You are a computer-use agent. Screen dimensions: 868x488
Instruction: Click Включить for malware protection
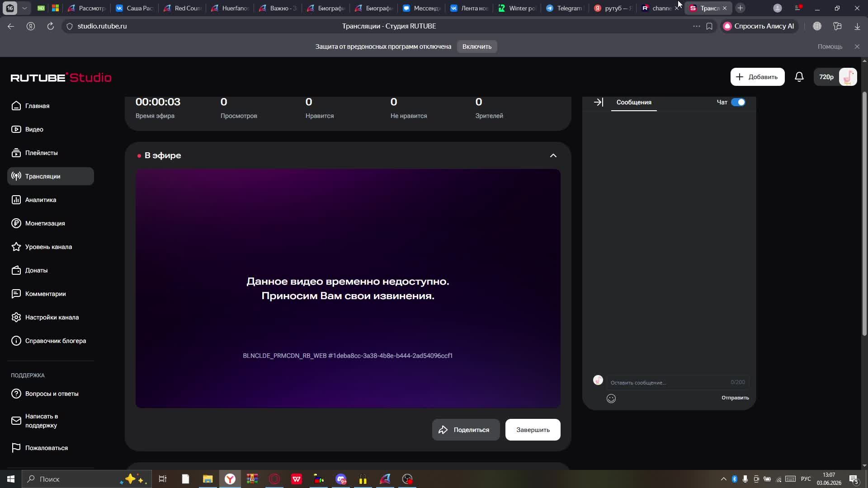pyautogui.click(x=477, y=47)
